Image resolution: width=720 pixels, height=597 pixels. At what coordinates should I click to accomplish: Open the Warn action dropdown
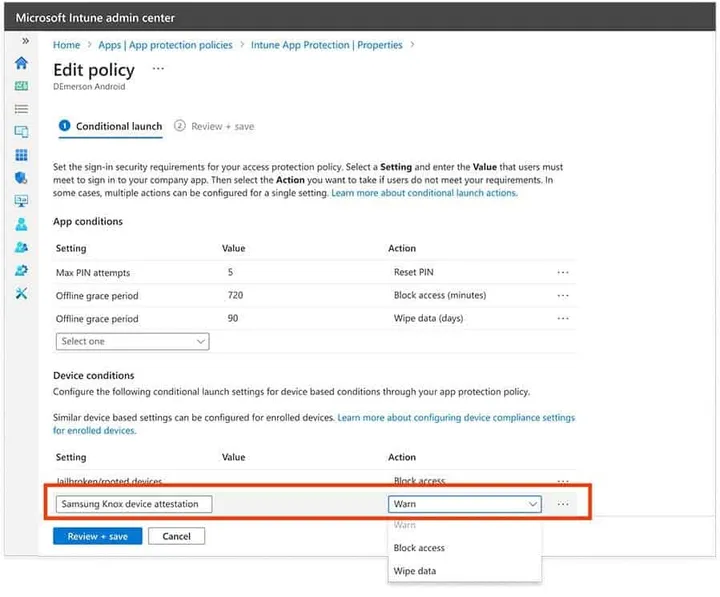pos(465,504)
